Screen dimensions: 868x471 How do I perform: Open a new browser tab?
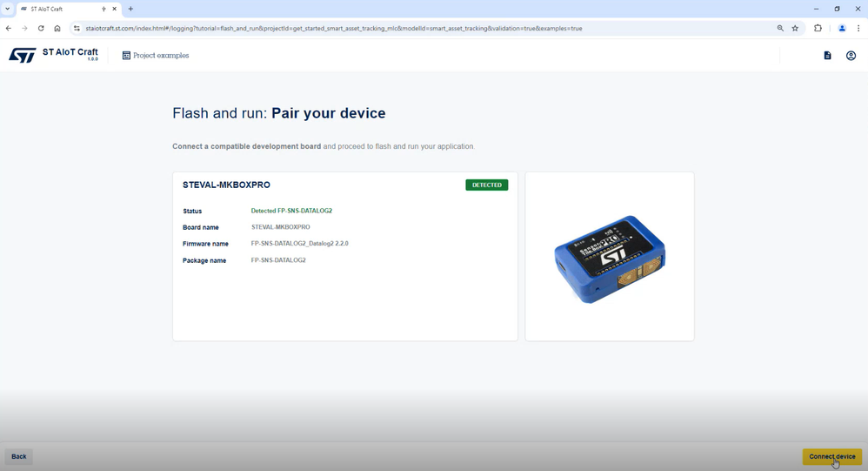point(130,9)
